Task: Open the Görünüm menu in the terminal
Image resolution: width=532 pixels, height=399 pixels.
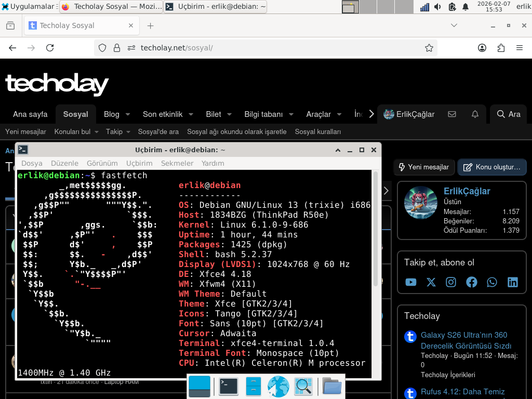Action: tap(102, 163)
